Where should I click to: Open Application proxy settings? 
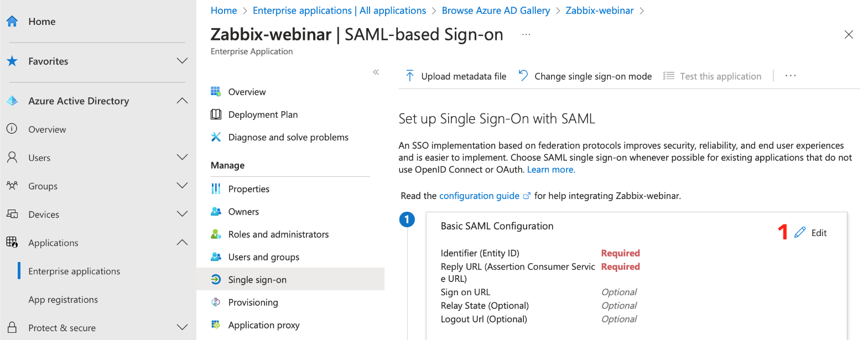click(x=263, y=325)
